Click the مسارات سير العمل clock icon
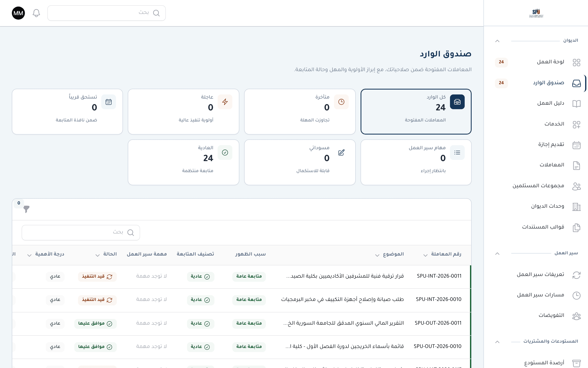The height and width of the screenshot is (368, 588). pyautogui.click(x=576, y=295)
